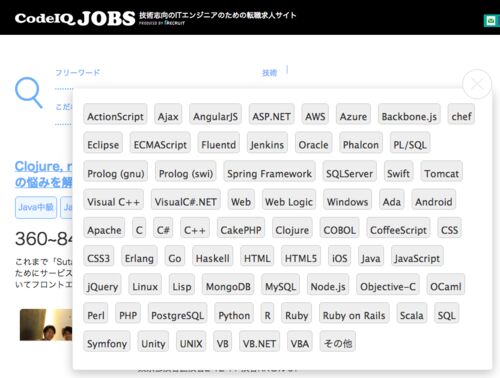The height and width of the screenshot is (378, 500).
Task: Select the Web Logic tag
Action: coord(289,199)
